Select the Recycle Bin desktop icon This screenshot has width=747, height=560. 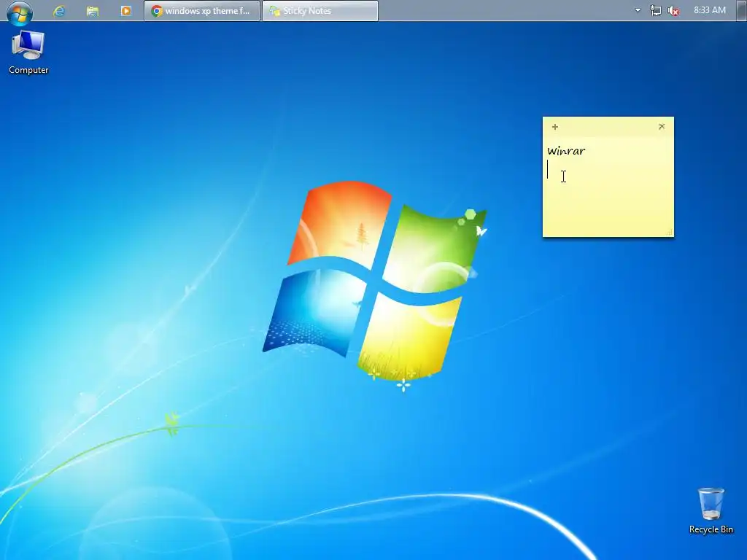pyautogui.click(x=711, y=511)
